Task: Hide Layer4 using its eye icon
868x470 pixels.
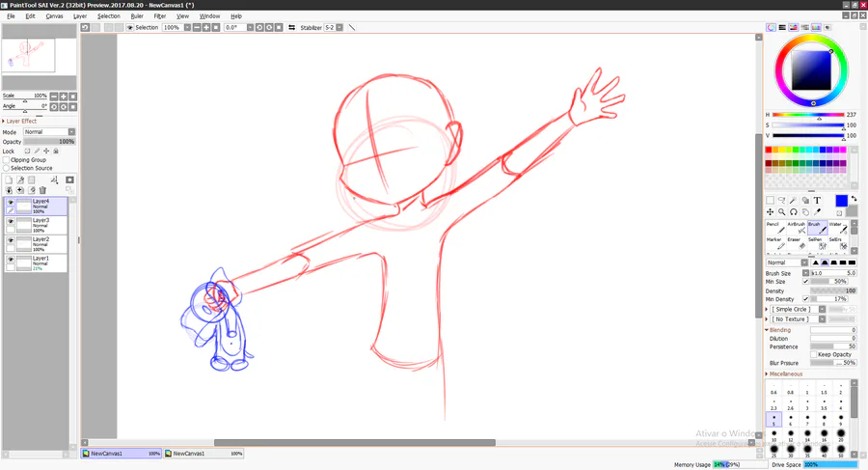Action: (11, 203)
